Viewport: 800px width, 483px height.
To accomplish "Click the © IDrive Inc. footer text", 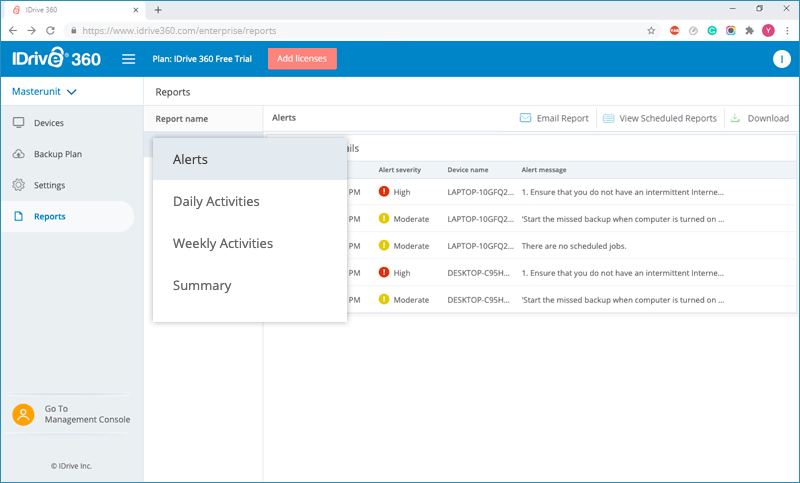I will pos(71,466).
